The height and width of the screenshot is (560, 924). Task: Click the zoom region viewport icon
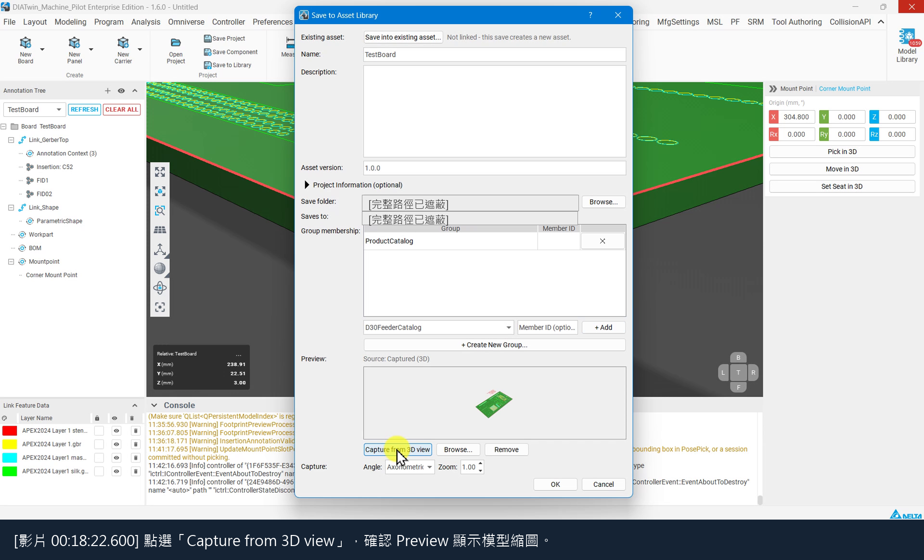160,210
